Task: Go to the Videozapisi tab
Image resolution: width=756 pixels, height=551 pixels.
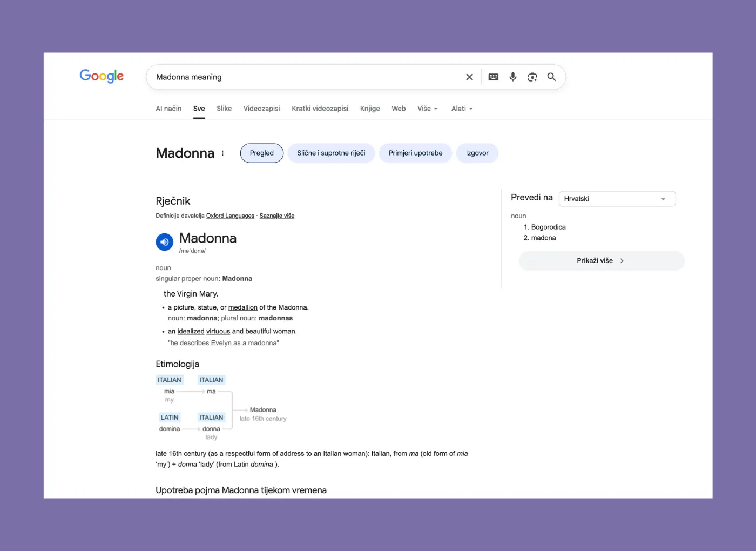Action: click(262, 109)
